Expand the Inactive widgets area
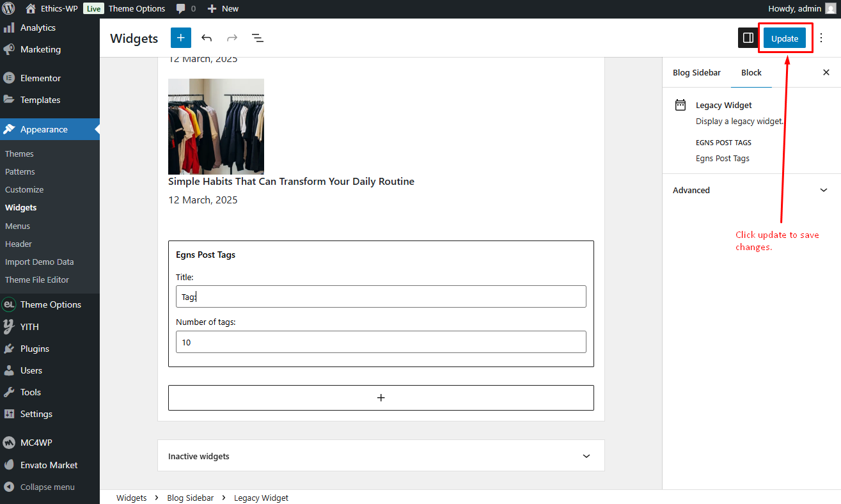This screenshot has width=841, height=504. pyautogui.click(x=381, y=456)
